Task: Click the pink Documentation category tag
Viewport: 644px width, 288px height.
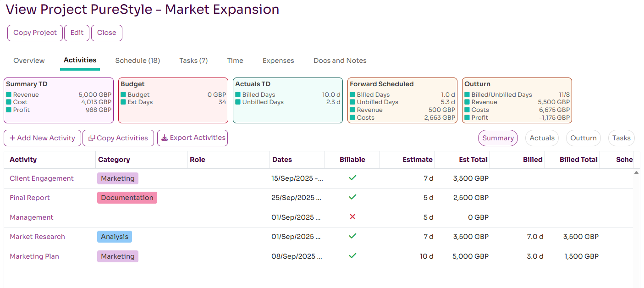Action: point(127,198)
